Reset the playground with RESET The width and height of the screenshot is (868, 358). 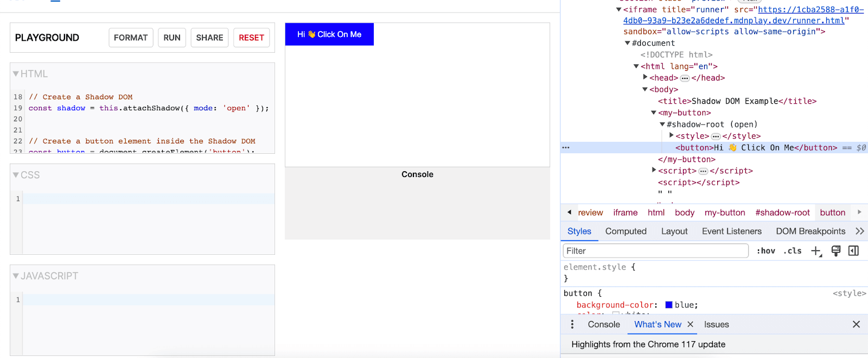click(x=251, y=37)
